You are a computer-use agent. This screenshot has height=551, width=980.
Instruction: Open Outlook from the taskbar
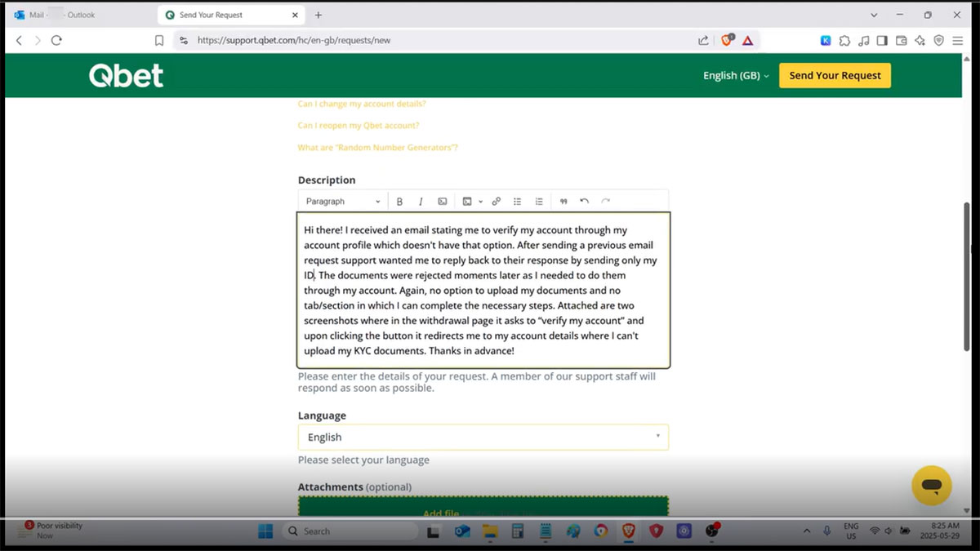pyautogui.click(x=462, y=531)
